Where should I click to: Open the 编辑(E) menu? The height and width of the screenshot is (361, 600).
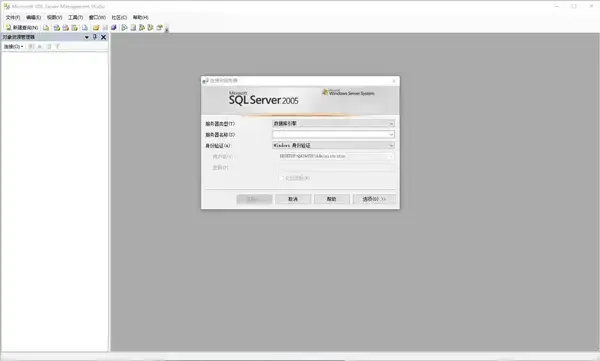tap(33, 17)
